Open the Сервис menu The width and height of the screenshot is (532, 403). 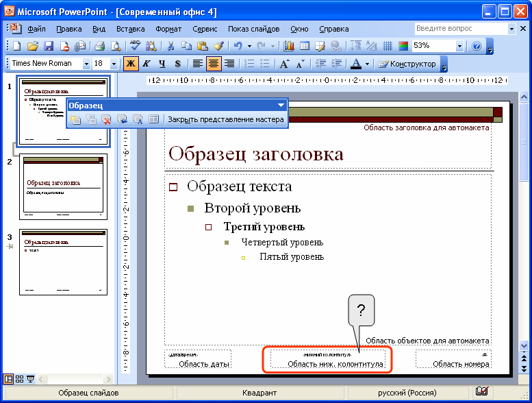(205, 29)
